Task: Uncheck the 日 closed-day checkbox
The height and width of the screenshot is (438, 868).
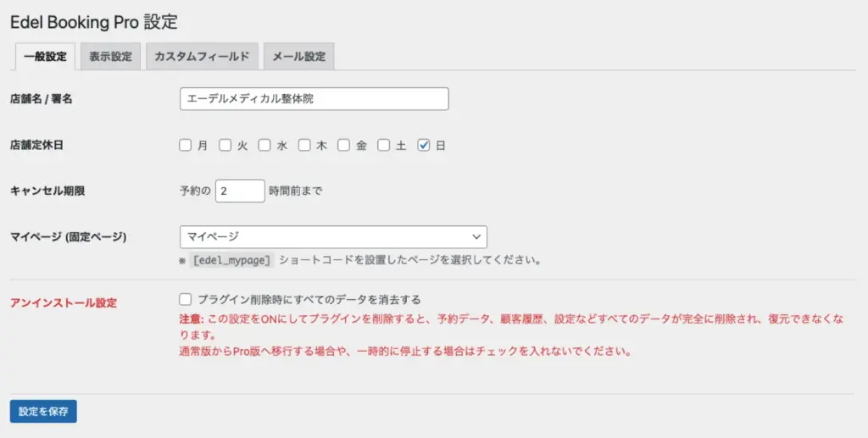Action: click(424, 145)
